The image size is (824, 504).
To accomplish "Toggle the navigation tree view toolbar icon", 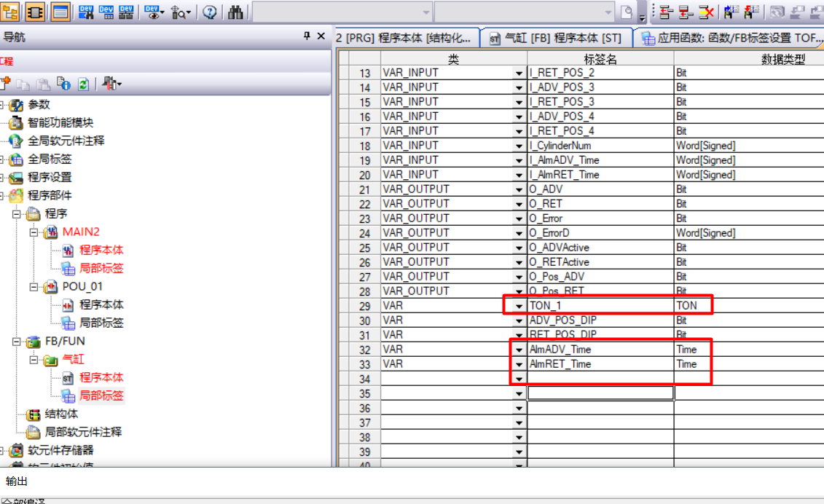I will pos(12,12).
